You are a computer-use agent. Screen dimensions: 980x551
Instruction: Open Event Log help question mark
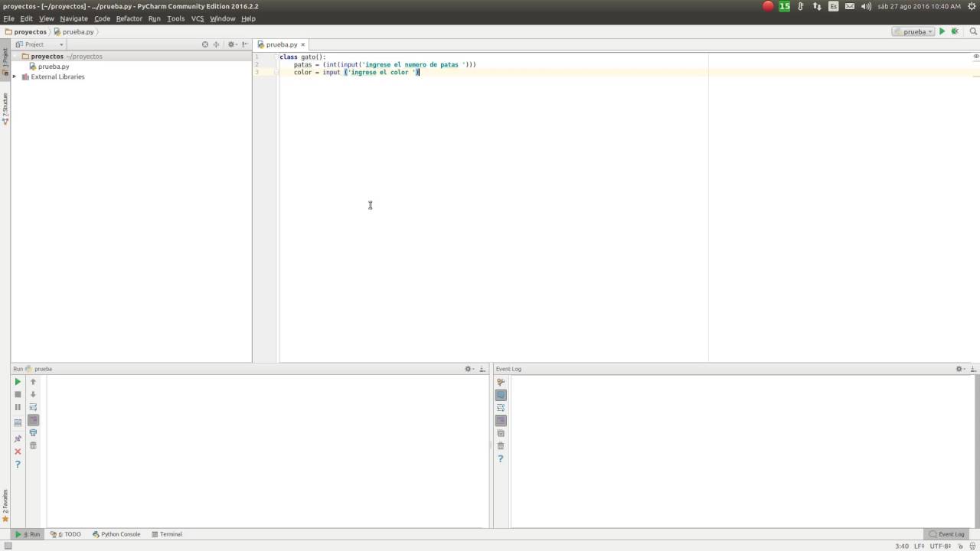tap(501, 458)
